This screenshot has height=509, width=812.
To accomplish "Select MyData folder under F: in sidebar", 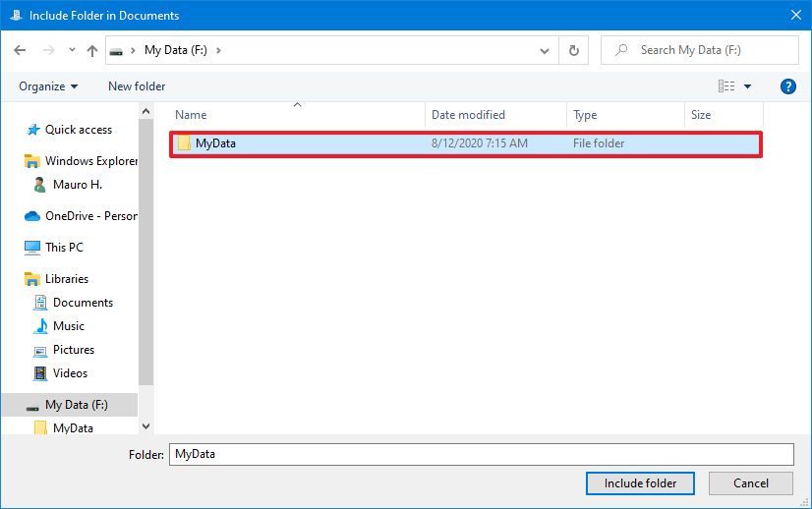I will [x=73, y=428].
